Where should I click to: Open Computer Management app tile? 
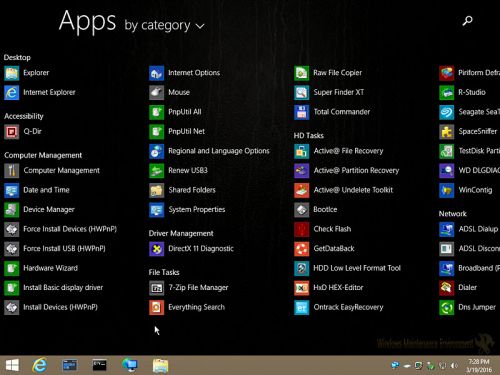coord(12,171)
